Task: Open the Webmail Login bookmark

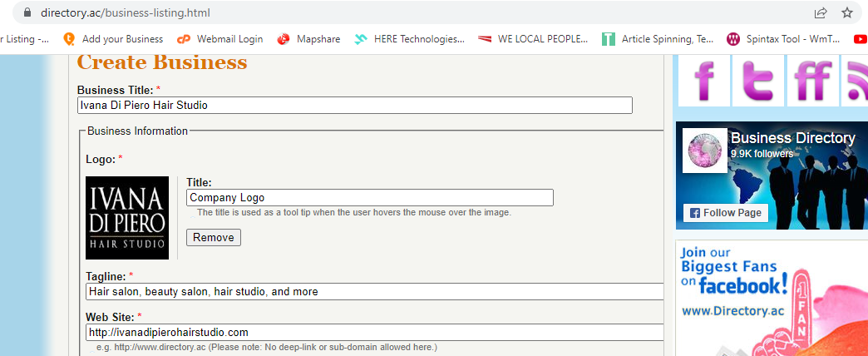Action: (x=220, y=39)
